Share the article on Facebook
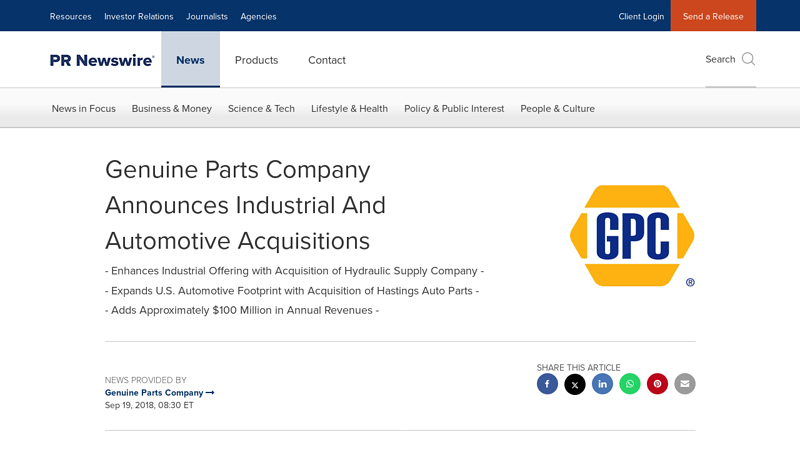Screen dimensions: 800x450 [547, 384]
